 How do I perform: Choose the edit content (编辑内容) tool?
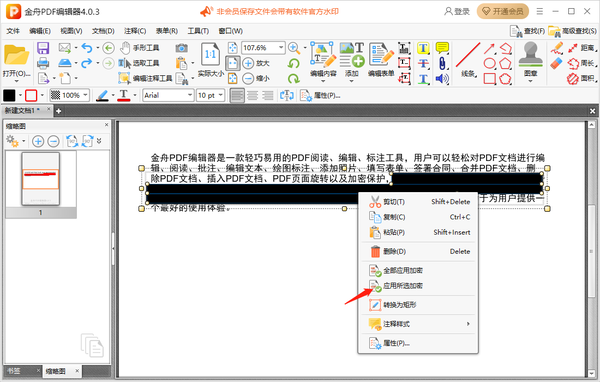323,60
